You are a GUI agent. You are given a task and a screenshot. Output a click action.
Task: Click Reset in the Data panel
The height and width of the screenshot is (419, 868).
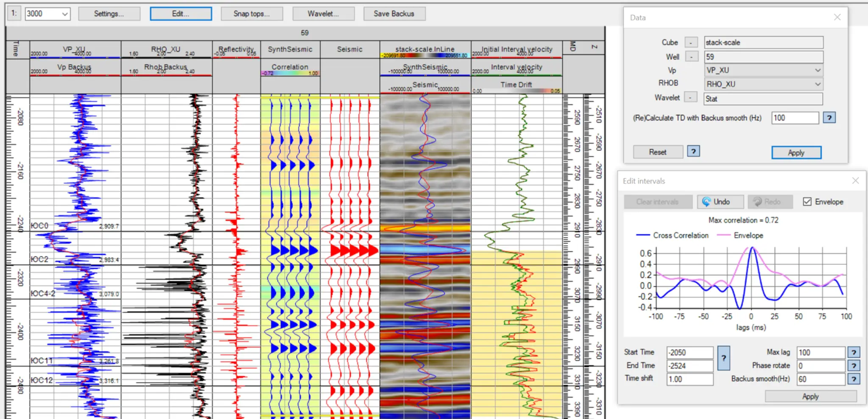point(658,152)
